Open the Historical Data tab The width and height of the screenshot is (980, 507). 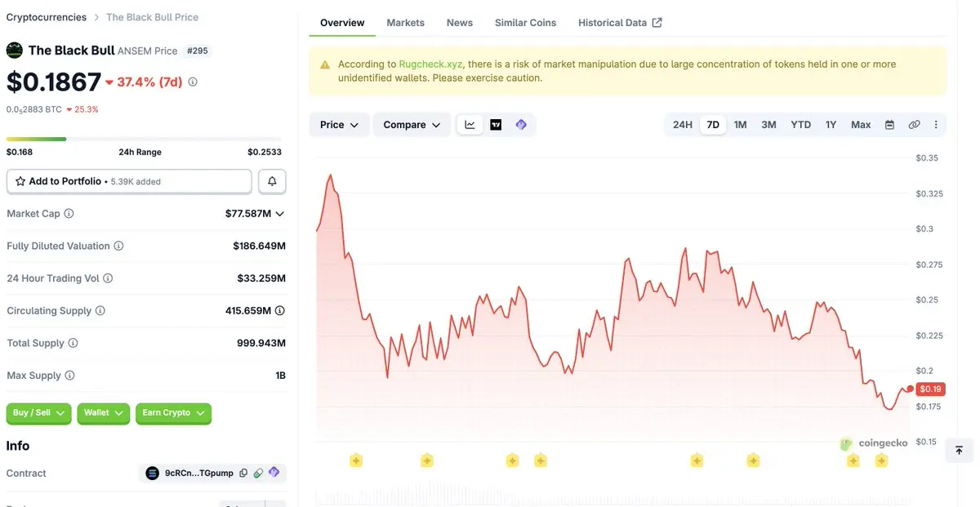click(x=620, y=23)
